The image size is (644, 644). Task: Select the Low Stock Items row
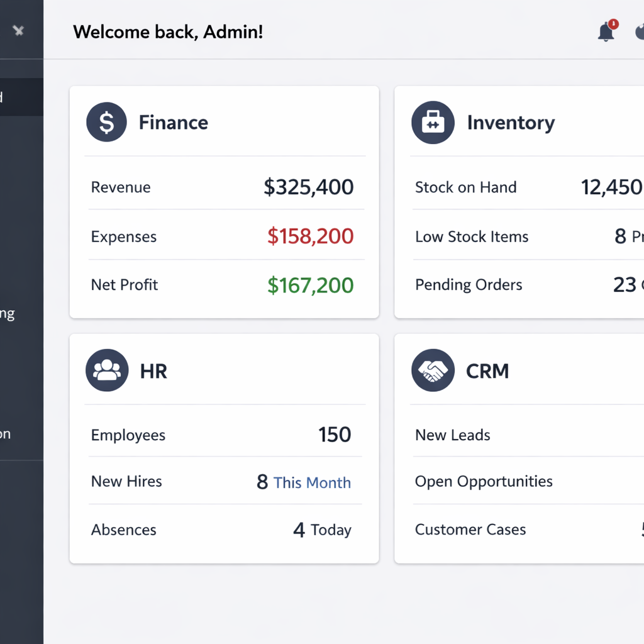472,236
